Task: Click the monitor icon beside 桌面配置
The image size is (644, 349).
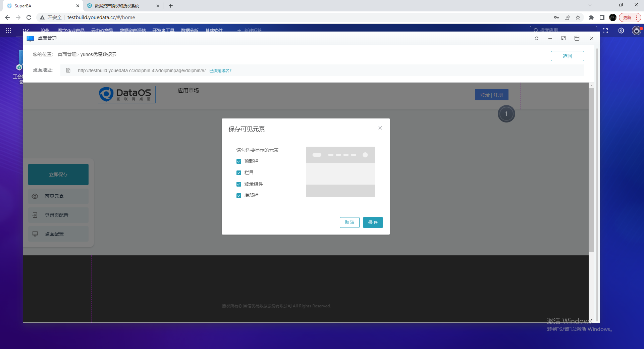Action: [35, 234]
